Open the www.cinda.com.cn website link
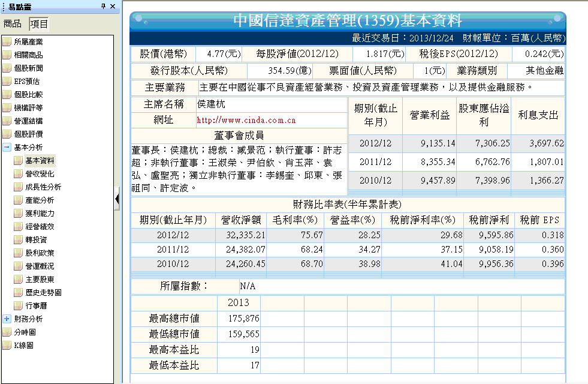This screenshot has width=588, height=384. coord(246,120)
